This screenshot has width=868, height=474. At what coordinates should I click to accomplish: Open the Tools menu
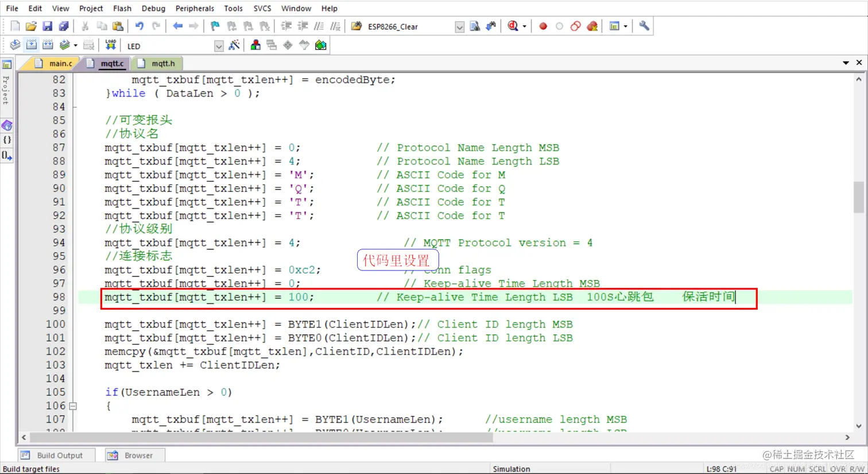click(x=233, y=8)
